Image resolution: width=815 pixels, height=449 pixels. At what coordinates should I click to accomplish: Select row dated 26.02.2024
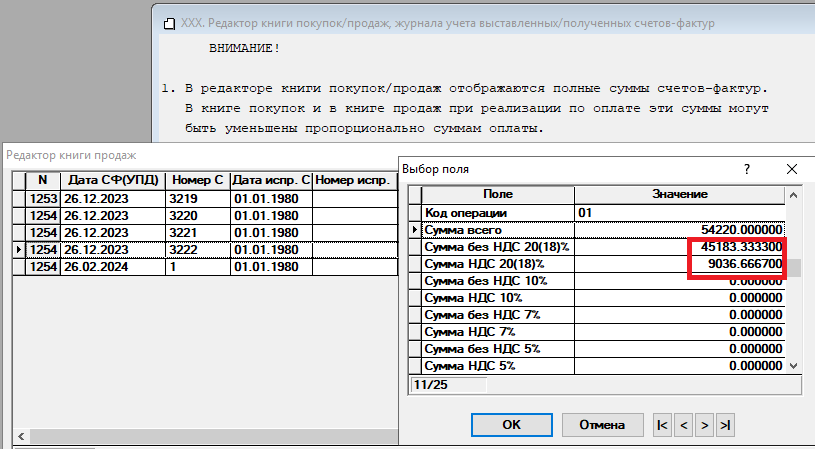(96, 267)
